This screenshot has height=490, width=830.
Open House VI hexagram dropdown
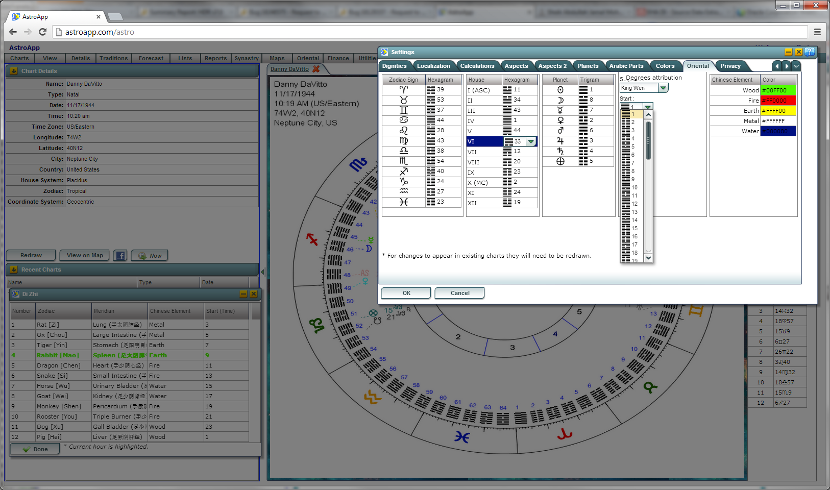coord(531,142)
